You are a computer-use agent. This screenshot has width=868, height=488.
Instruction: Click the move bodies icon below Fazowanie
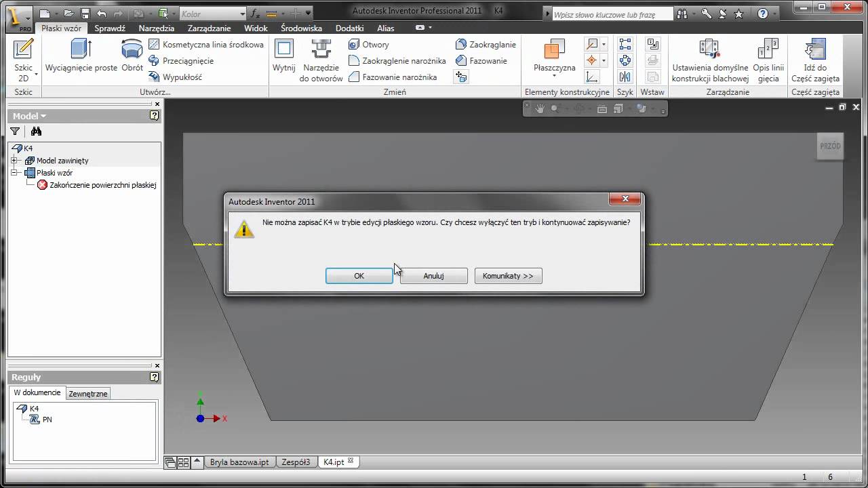pyautogui.click(x=461, y=77)
